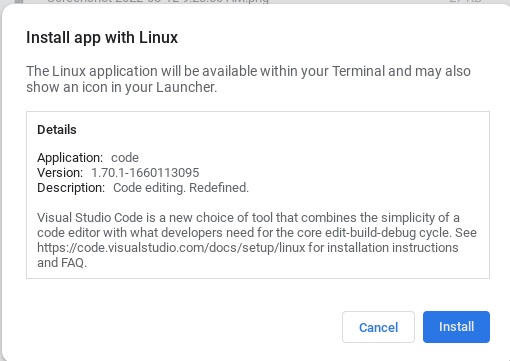Click the sentence about Terminal and Launcher
The image size is (510, 361).
point(248,79)
